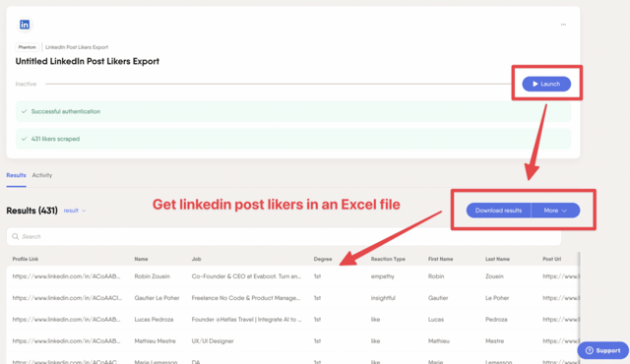The height and width of the screenshot is (364, 630).
Task: Click the LinkedIn Post Likers Export breadcrumb
Action: pyautogui.click(x=77, y=47)
